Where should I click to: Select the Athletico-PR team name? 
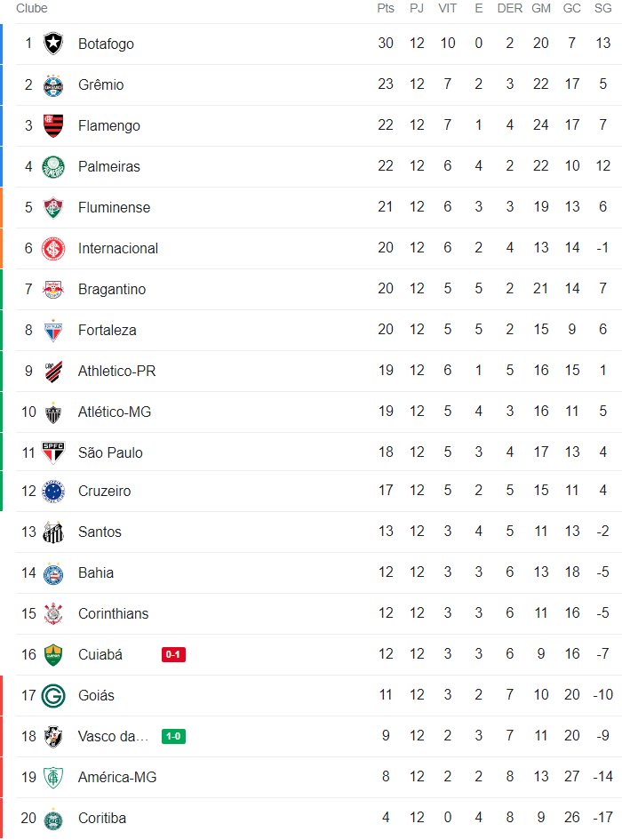tap(116, 371)
